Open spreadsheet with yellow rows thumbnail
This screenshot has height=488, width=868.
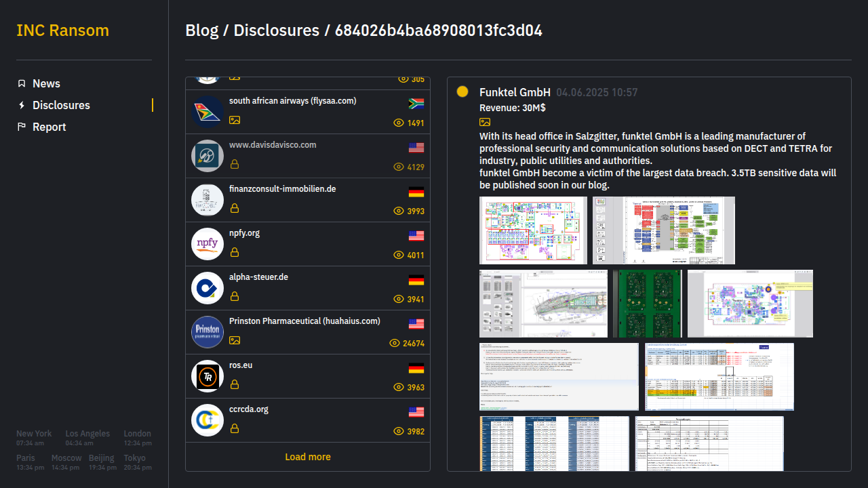click(719, 377)
